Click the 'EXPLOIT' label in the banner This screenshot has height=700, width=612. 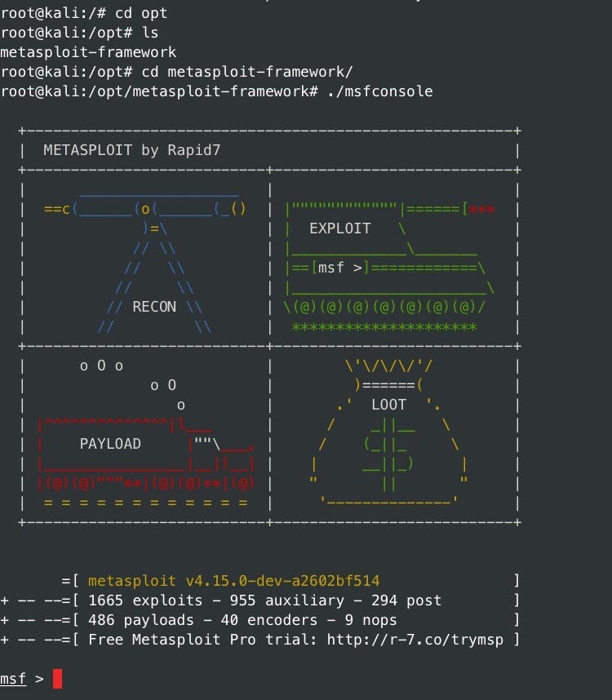[339, 228]
